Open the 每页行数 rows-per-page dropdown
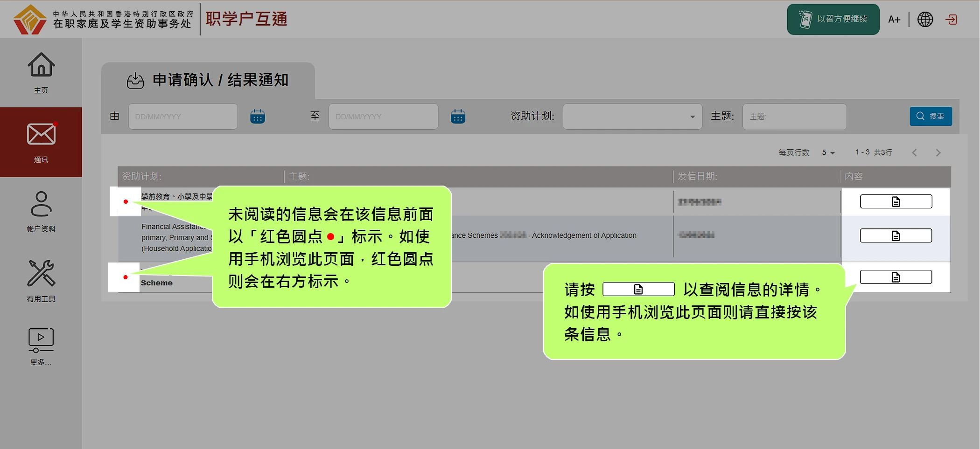Screen dimensions: 980x449 click(828, 153)
